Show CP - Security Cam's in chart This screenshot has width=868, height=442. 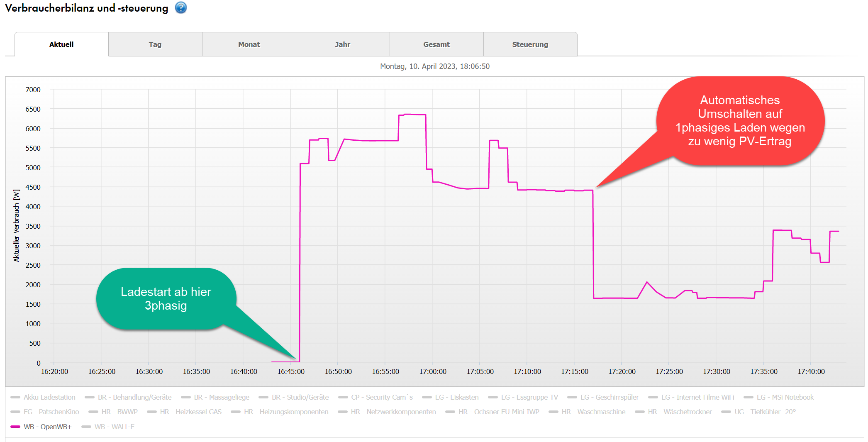[x=382, y=397]
